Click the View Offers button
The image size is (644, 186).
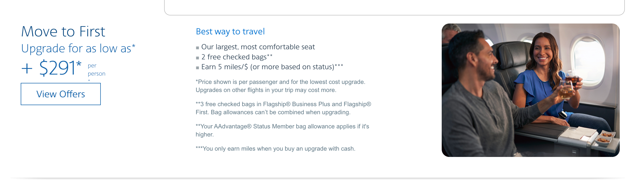[x=61, y=94]
